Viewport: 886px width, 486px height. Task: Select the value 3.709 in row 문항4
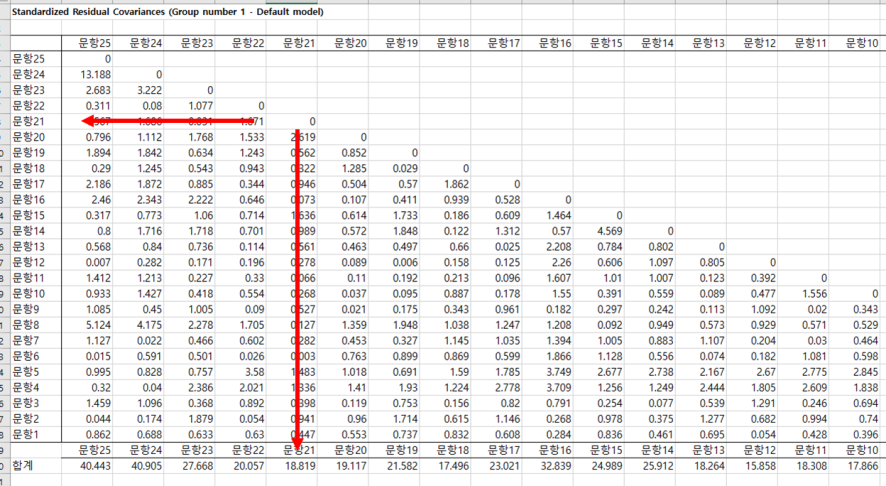click(558, 388)
